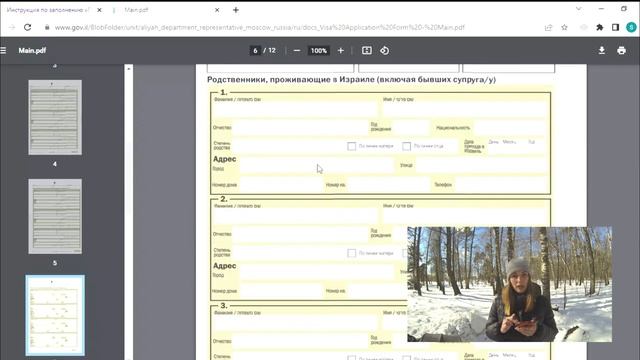
Task: Check maternal line box in relative 1
Action: (351, 146)
